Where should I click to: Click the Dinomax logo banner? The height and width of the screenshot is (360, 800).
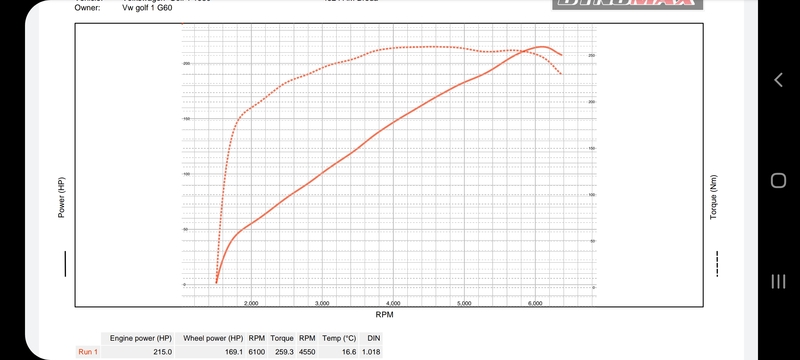click(628, 3)
